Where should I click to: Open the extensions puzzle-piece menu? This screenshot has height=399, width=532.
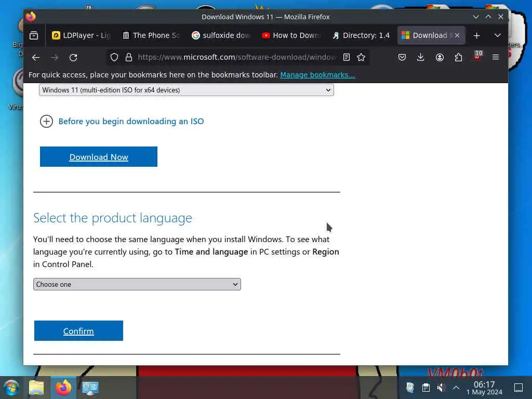(458, 57)
